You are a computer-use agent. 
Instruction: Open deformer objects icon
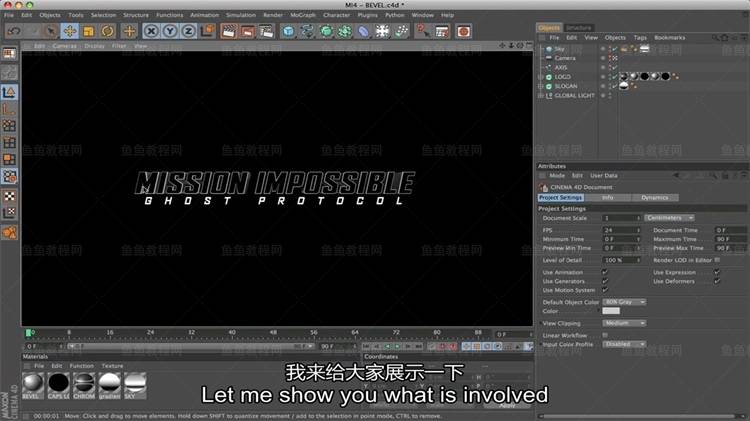[364, 32]
